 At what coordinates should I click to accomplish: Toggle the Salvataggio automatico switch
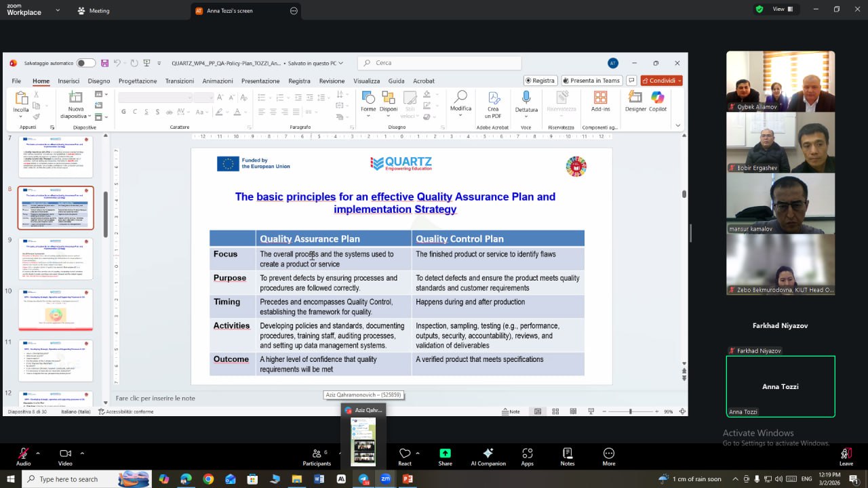pos(85,63)
